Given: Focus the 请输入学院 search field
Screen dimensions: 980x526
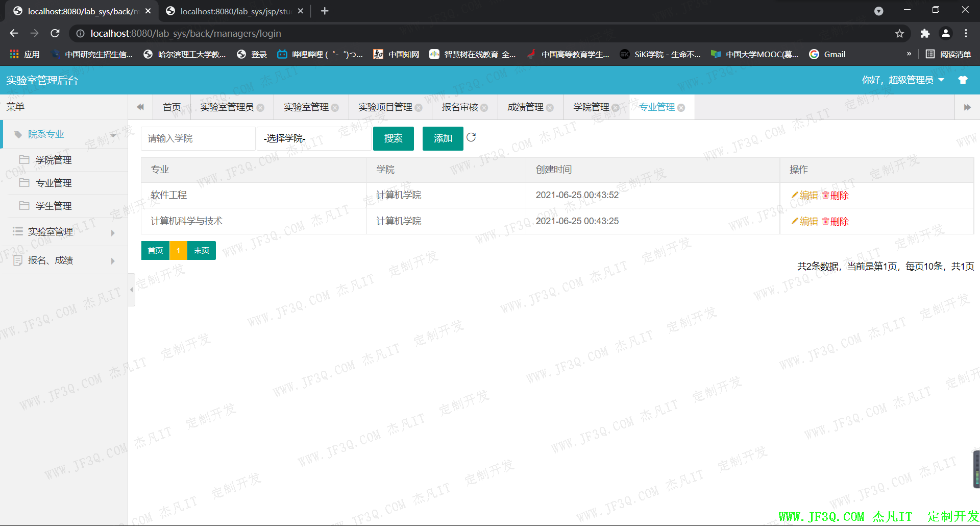Looking at the screenshot, I should point(198,138).
